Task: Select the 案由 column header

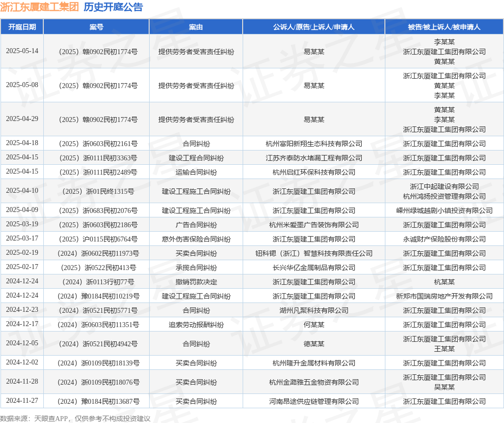Action: [196, 27]
